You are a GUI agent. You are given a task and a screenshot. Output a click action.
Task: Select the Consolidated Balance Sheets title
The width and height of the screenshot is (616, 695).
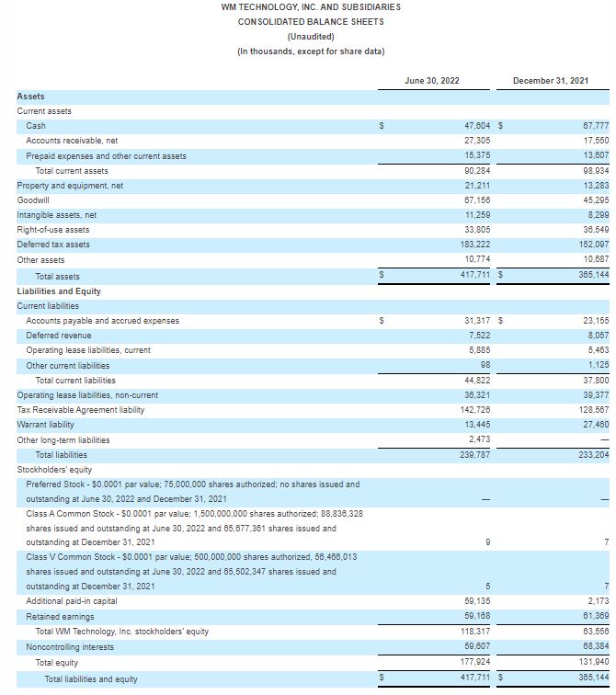pyautogui.click(x=311, y=21)
